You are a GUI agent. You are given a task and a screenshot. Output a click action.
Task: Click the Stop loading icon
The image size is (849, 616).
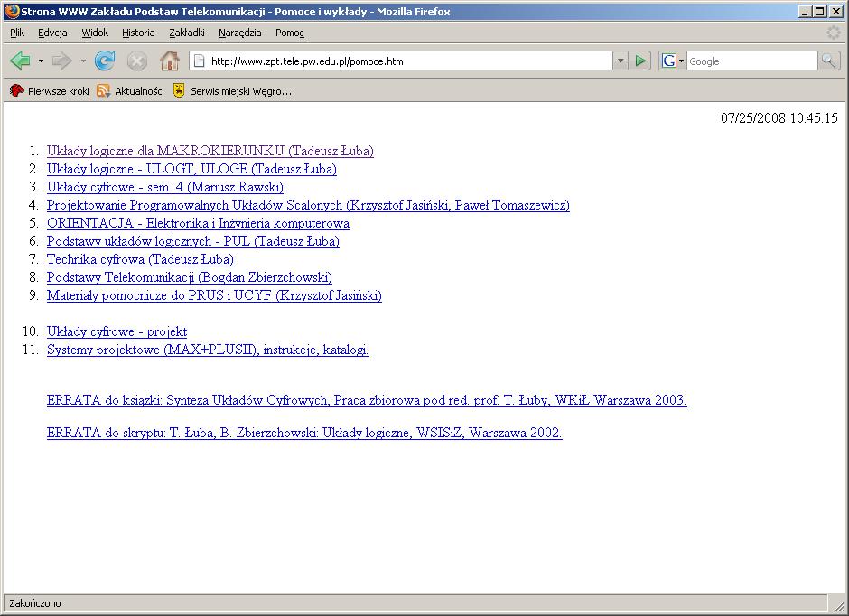pos(137,61)
